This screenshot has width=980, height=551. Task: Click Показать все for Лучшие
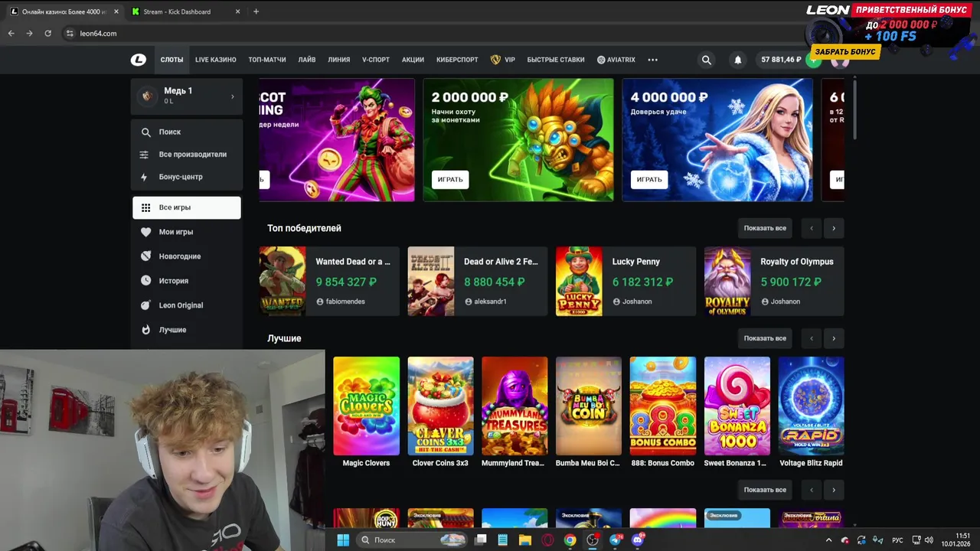click(765, 338)
